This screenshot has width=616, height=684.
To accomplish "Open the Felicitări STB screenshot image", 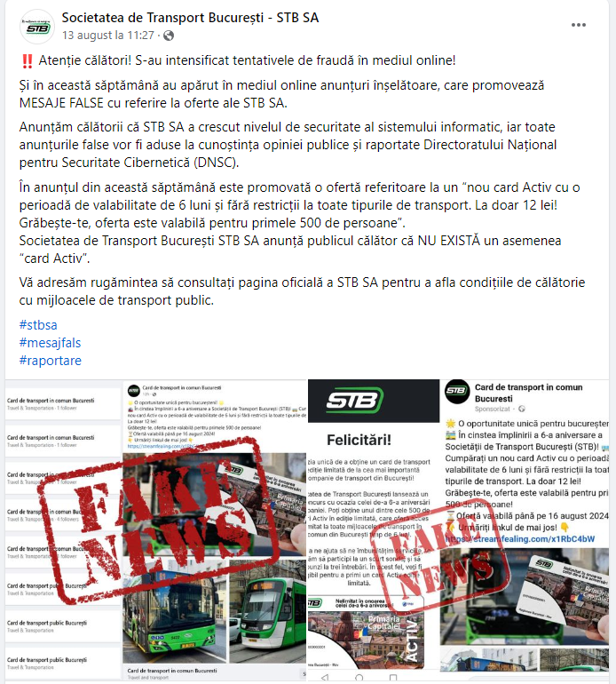I will pyautogui.click(x=374, y=531).
